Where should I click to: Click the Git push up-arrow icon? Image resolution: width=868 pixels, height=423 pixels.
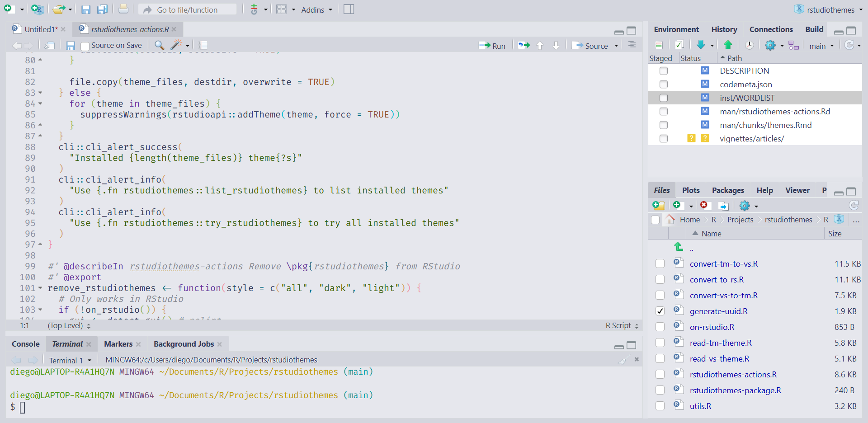(x=728, y=45)
